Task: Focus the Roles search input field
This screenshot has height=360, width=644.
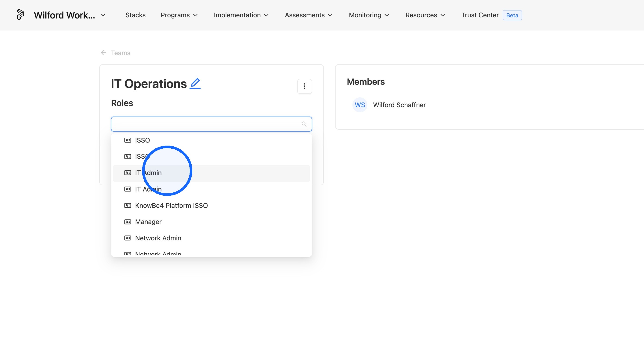Action: click(x=211, y=124)
